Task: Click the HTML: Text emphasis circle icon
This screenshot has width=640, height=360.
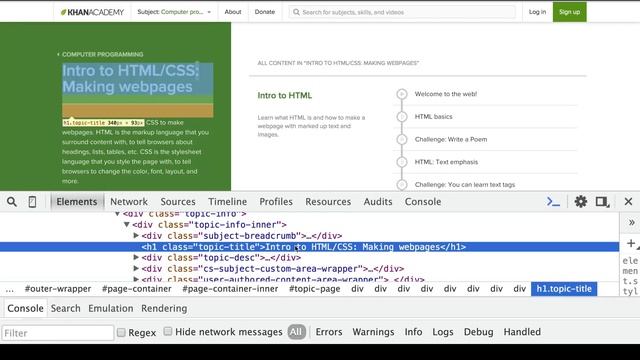Action: [402, 162]
